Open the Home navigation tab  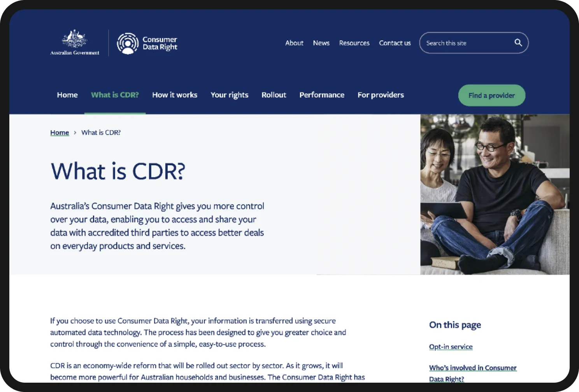(67, 95)
